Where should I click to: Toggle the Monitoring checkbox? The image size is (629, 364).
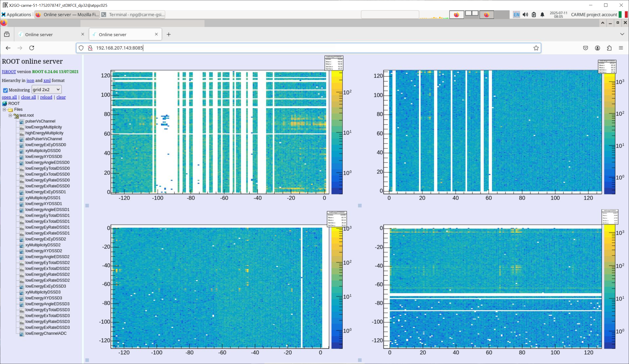point(5,90)
